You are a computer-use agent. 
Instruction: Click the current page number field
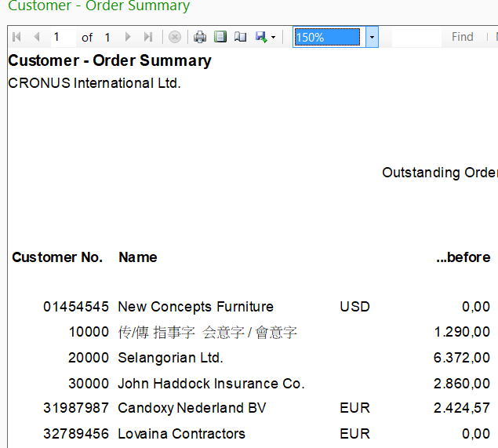pos(63,37)
